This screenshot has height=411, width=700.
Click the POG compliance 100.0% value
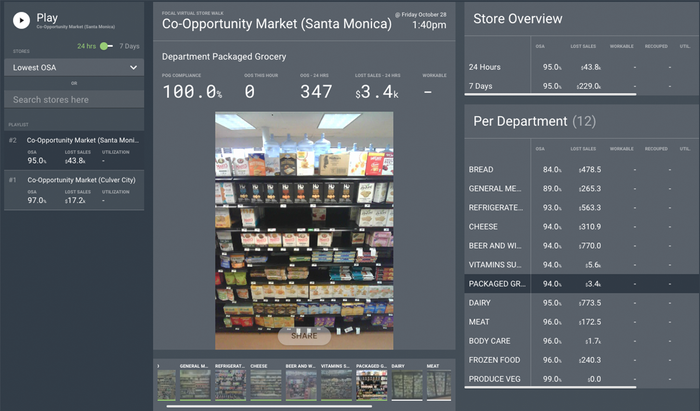[x=192, y=91]
